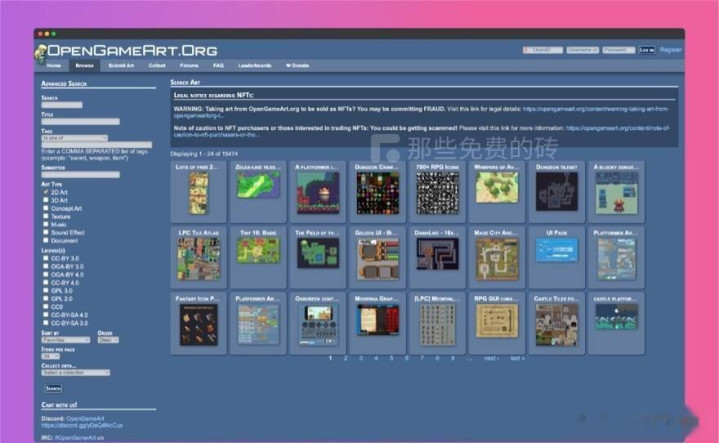Open the '[LPC] Medieval' thumbnail
Viewport: 719px width, 443px height.
pyautogui.click(x=437, y=323)
